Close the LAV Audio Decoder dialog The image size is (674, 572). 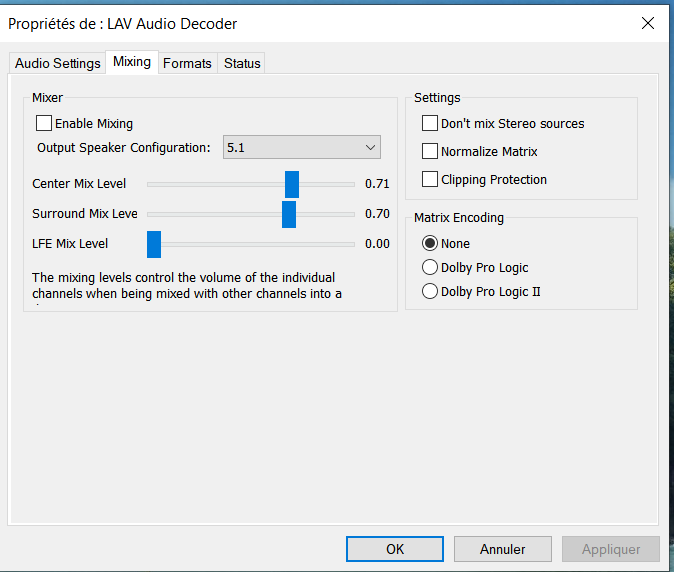tap(648, 23)
